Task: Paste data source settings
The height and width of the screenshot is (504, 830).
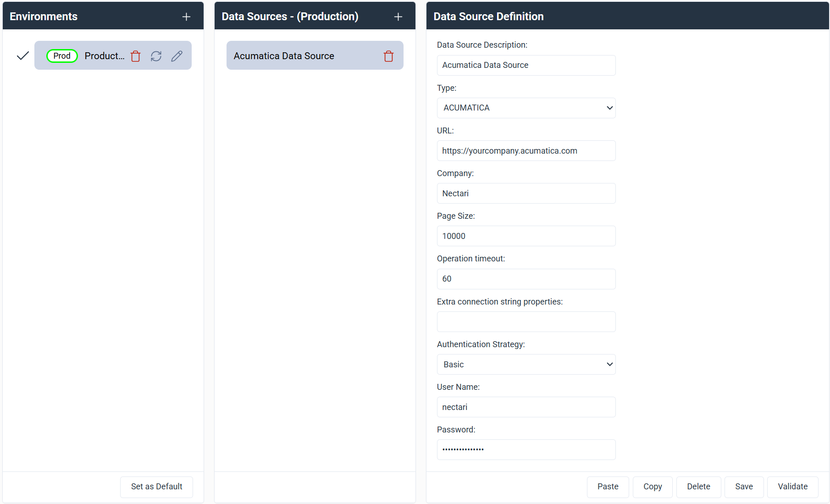Action: point(608,487)
